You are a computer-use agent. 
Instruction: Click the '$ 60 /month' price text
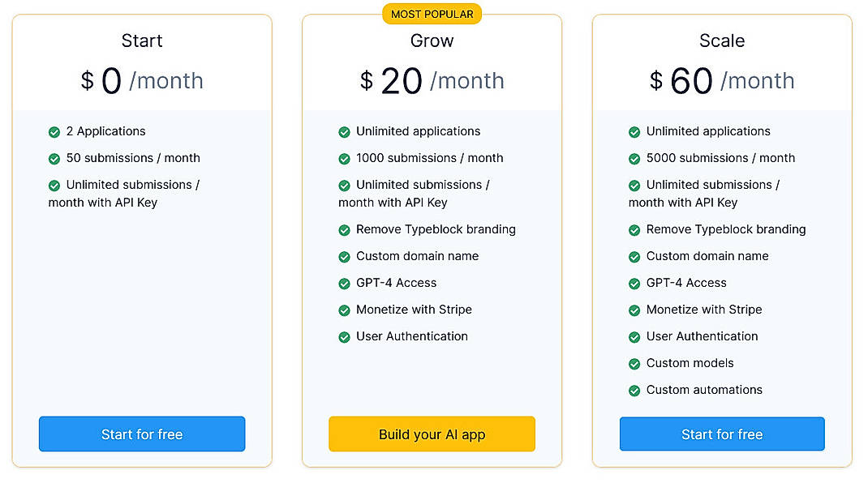(x=722, y=81)
